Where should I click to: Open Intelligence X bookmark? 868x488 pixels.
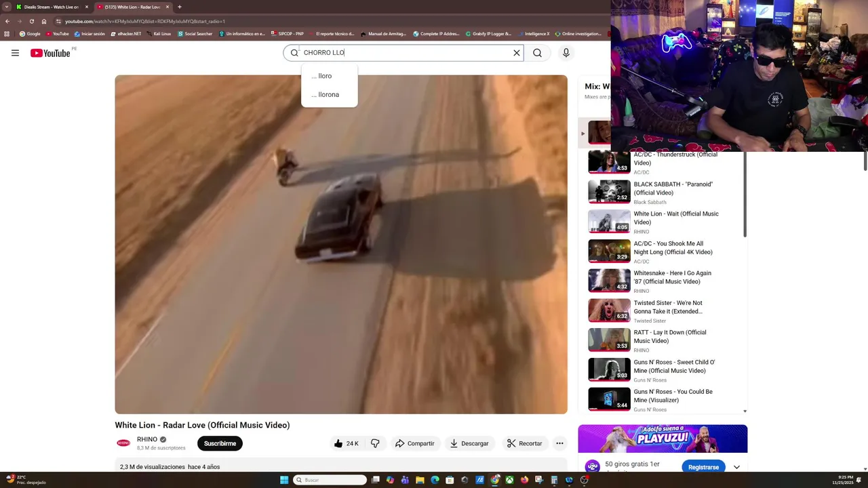[534, 33]
